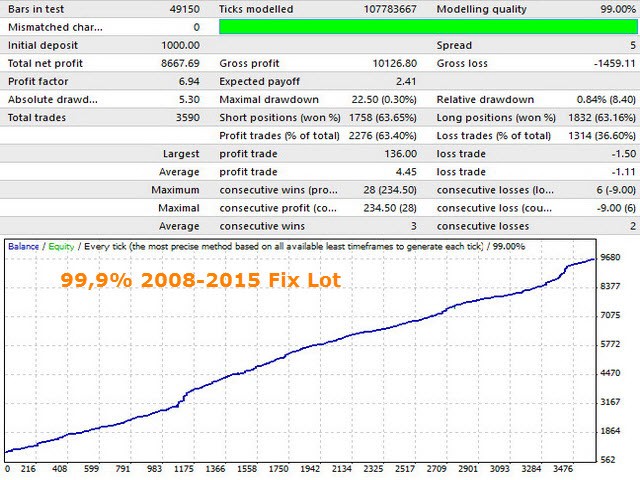The width and height of the screenshot is (640, 480).
Task: Click the orange 2008-2015 Fix Lot caption
Action: pyautogui.click(x=200, y=280)
